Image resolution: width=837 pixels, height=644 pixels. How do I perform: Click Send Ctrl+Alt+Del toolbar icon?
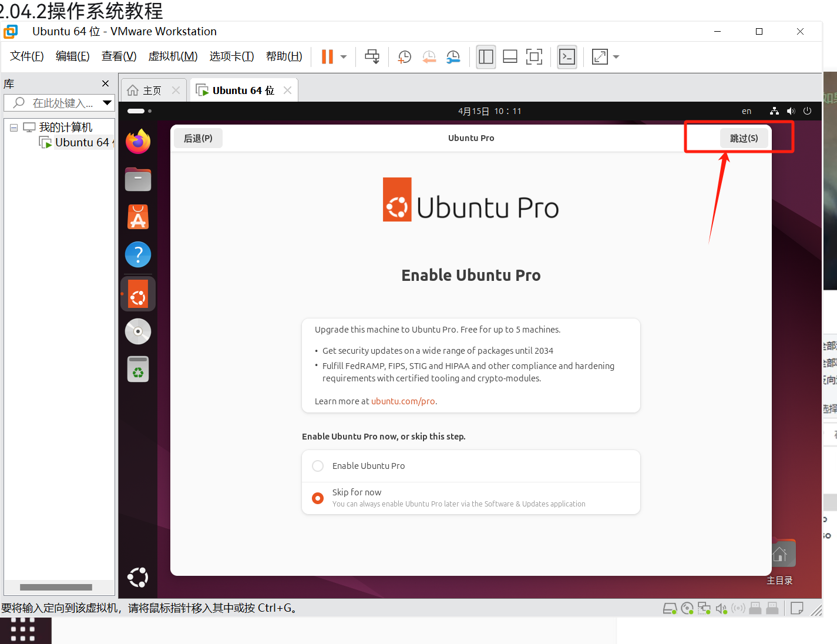tap(372, 56)
